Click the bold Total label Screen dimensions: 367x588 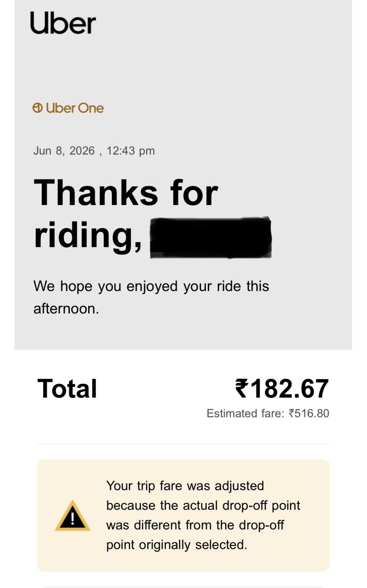pos(67,388)
